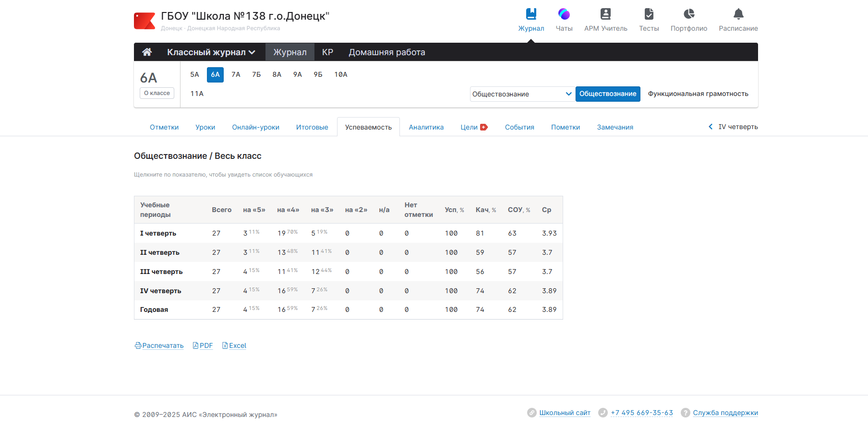The height and width of the screenshot is (428, 868).
Task: Click the average 3.93 in I четверть
Action: pyautogui.click(x=549, y=233)
